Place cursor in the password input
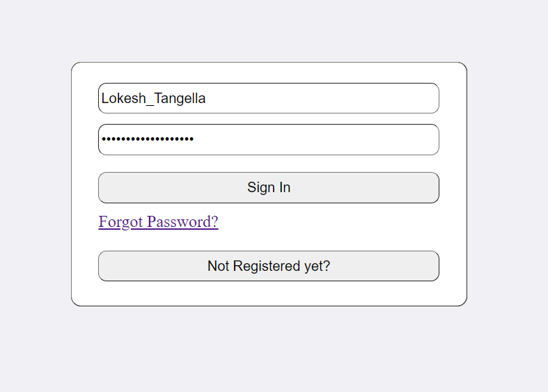 (313, 139)
